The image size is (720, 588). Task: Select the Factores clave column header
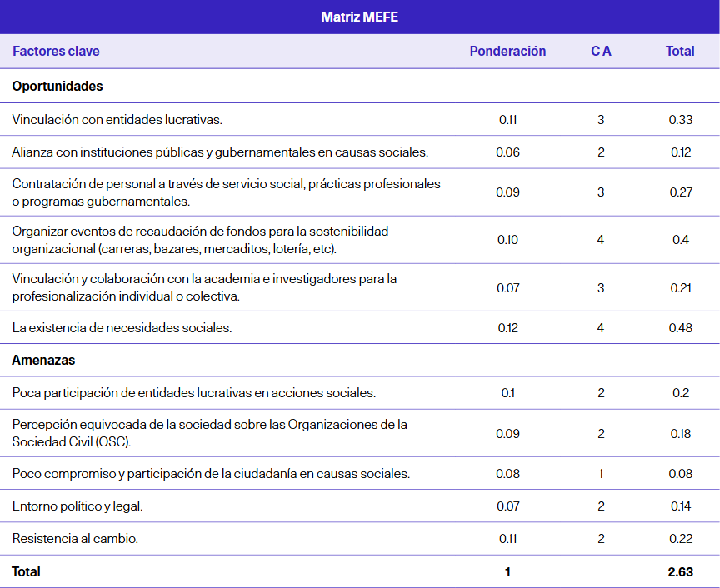point(56,52)
